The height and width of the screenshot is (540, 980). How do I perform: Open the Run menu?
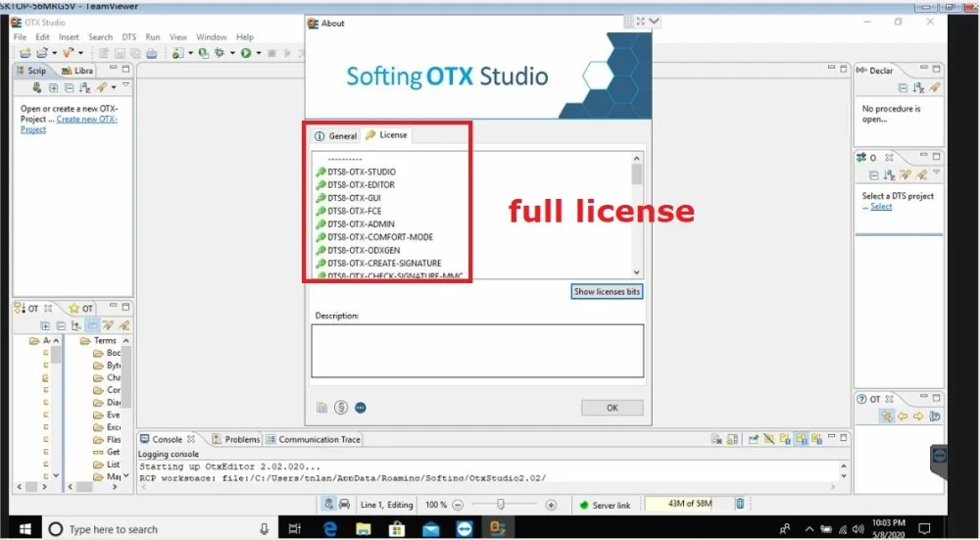point(153,37)
